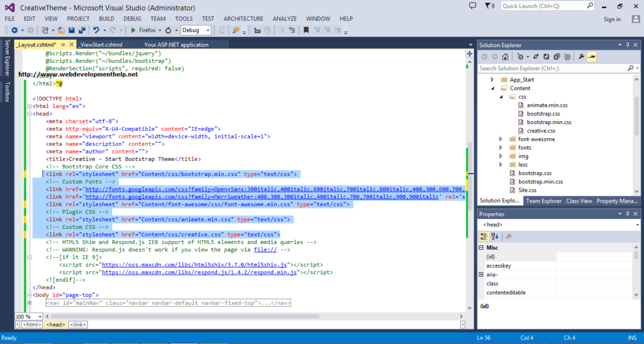Screen dimensions: 644x344
Task: Click in the Quick Launch search box
Action: click(x=548, y=6)
